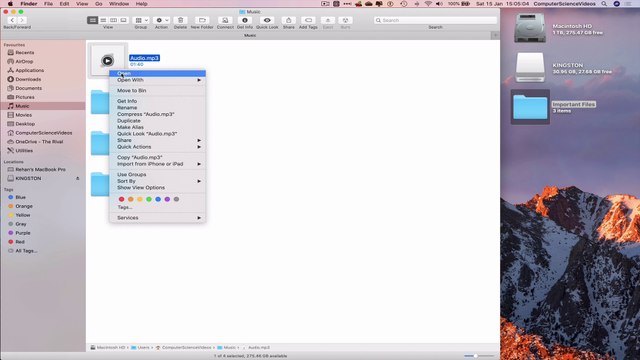Choose Quick Look "Audio.mp3" menu entry
This screenshot has width=640, height=360.
tap(158, 134)
